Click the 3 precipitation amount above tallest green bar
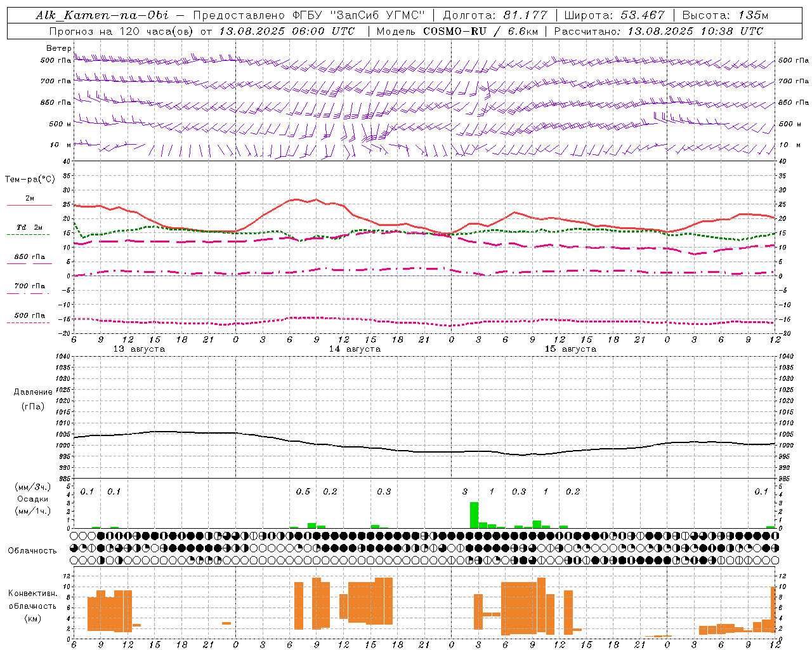812x650 pixels. point(465,492)
